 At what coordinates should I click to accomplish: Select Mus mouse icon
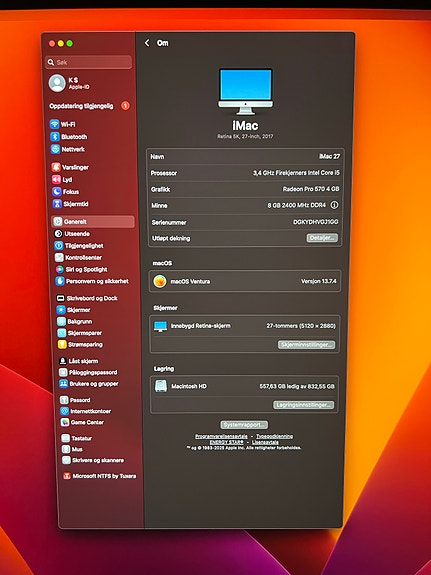pyautogui.click(x=66, y=449)
